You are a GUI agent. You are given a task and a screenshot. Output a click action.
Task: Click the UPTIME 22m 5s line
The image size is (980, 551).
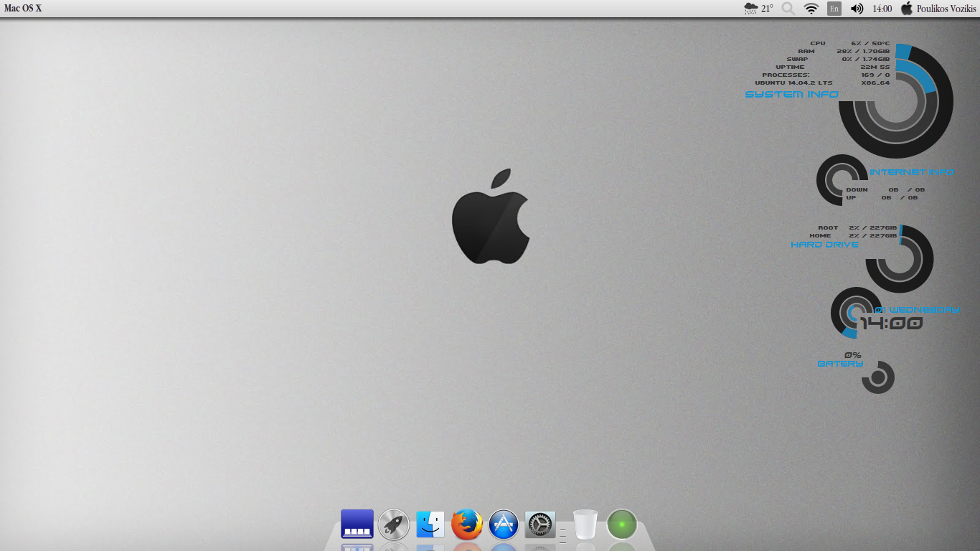(833, 67)
